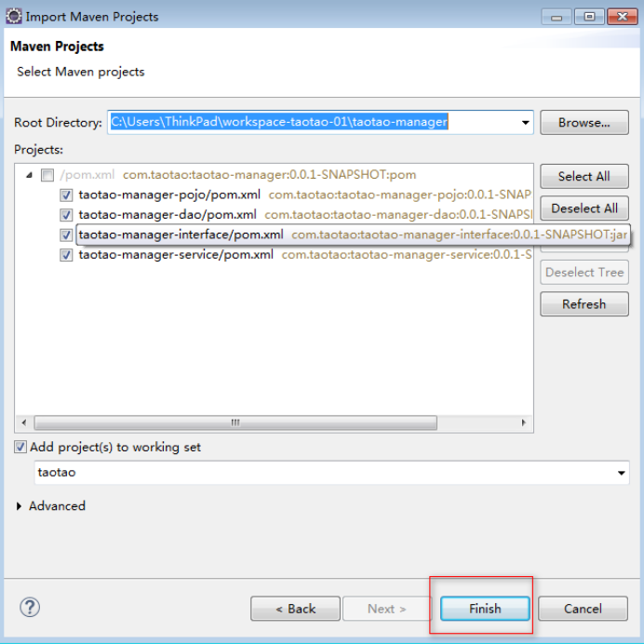The image size is (644, 644).
Task: Toggle the root /pom.xml checkbox
Action: 47,175
